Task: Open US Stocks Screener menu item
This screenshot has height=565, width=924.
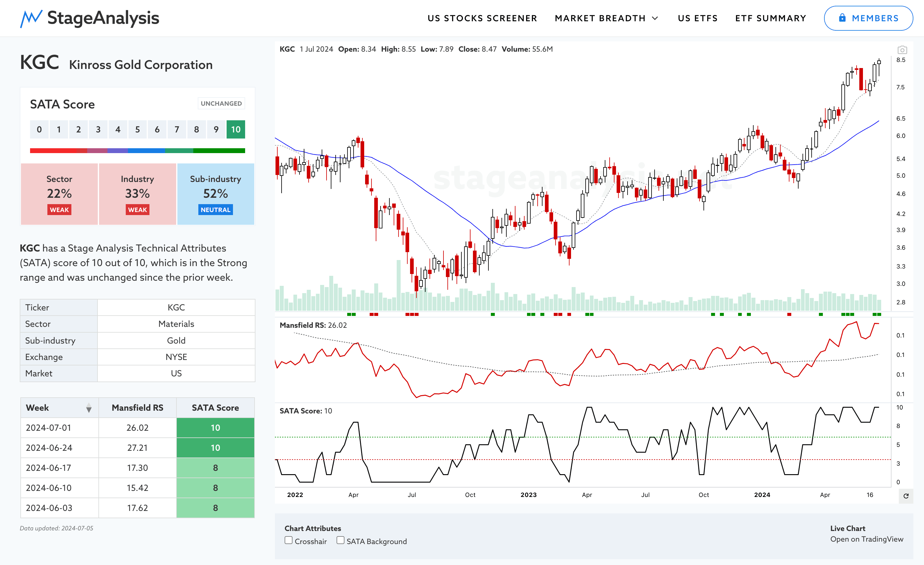Action: point(482,18)
